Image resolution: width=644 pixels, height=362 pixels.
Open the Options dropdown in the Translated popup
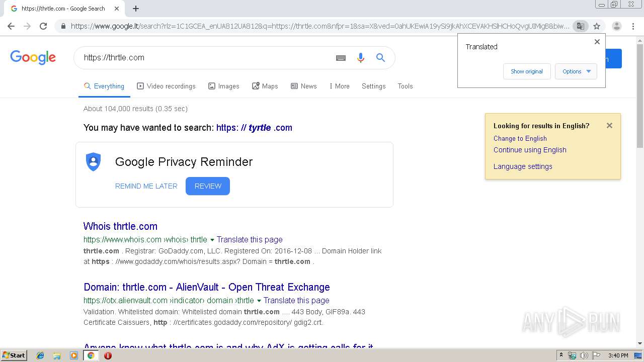(x=576, y=71)
